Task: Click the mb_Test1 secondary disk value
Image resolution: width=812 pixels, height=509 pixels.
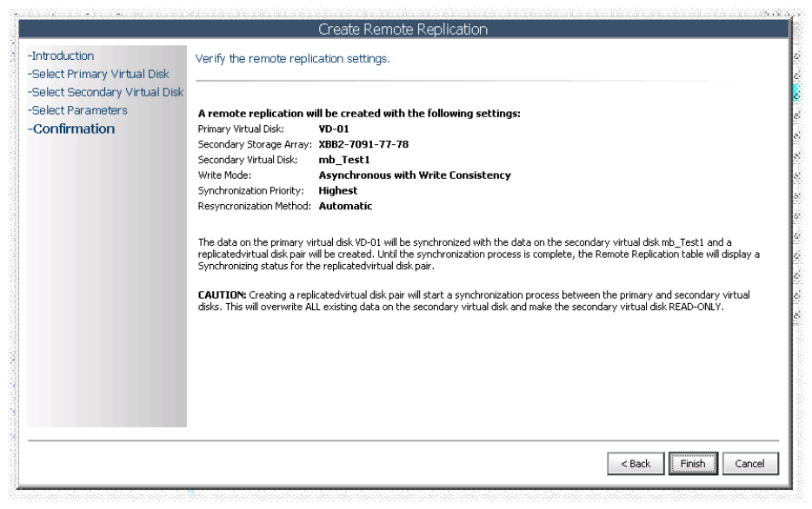Action: click(x=344, y=160)
